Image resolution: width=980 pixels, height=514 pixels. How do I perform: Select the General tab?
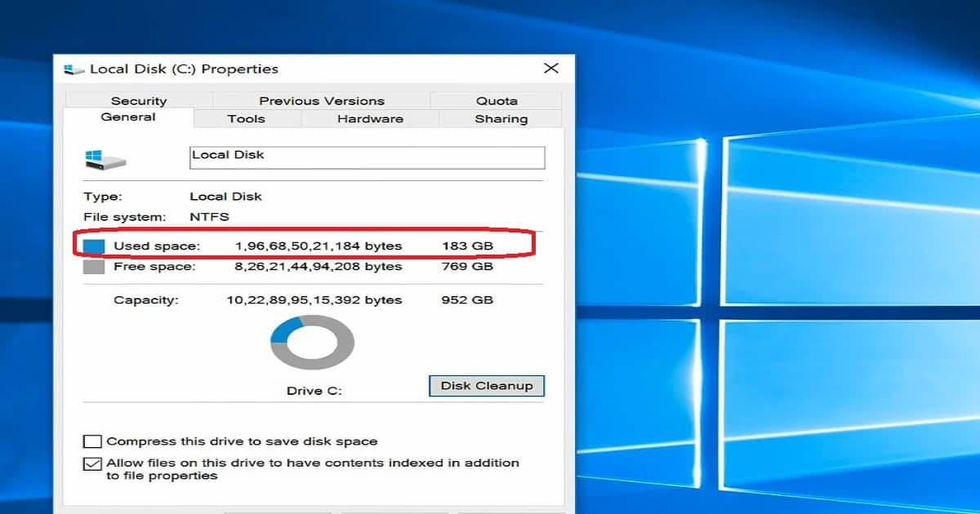(x=129, y=117)
